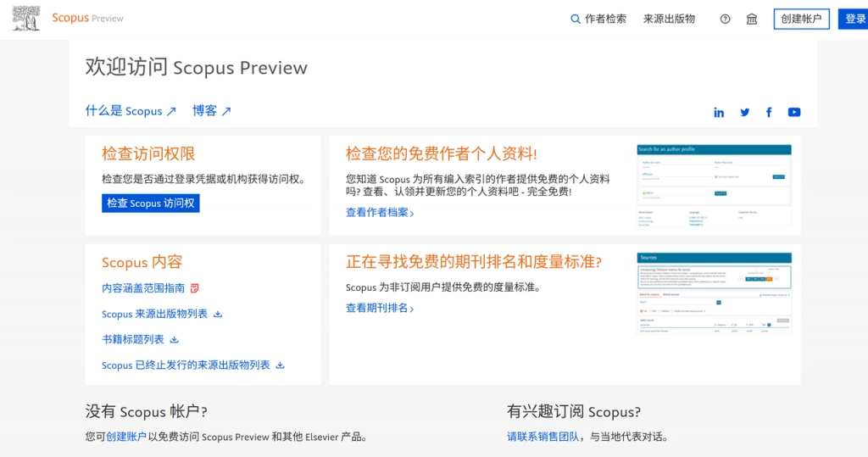Click chevron after 查看作者档案
868x457 pixels.
pyautogui.click(x=412, y=214)
